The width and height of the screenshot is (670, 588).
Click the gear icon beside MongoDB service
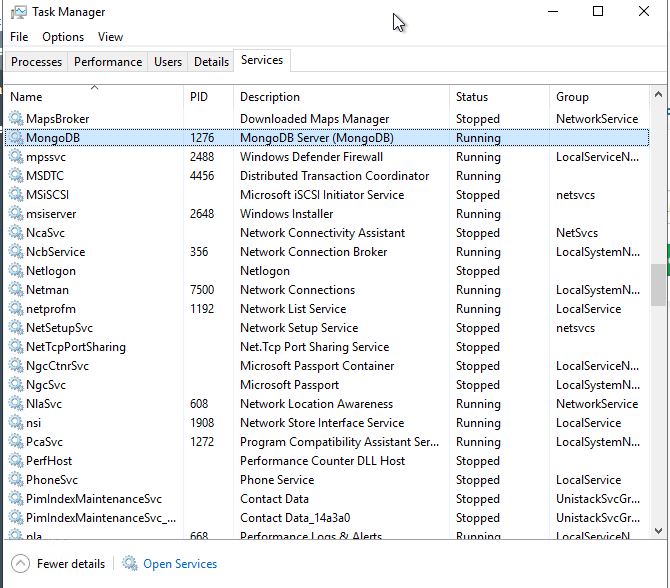pos(16,137)
